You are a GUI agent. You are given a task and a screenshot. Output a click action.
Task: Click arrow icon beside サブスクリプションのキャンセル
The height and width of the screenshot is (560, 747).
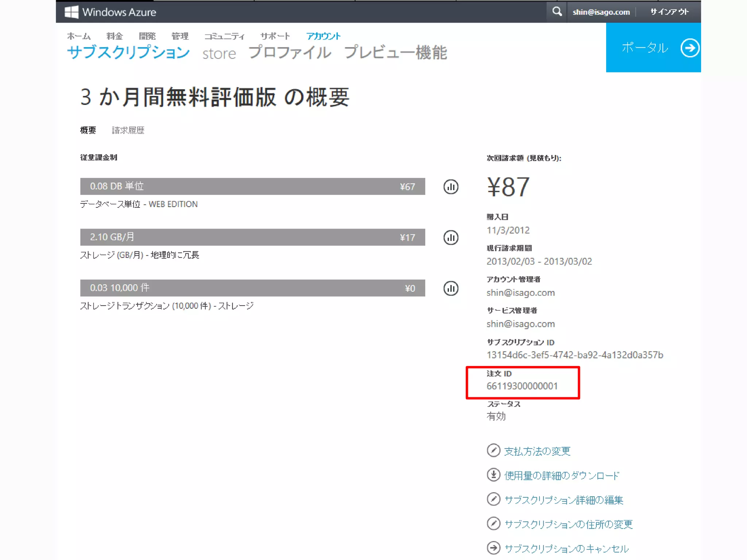[x=493, y=548]
